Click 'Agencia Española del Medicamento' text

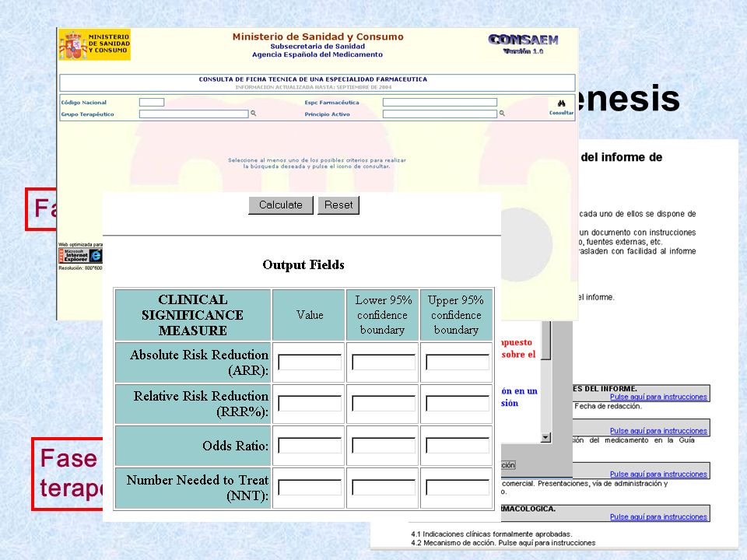(x=317, y=54)
